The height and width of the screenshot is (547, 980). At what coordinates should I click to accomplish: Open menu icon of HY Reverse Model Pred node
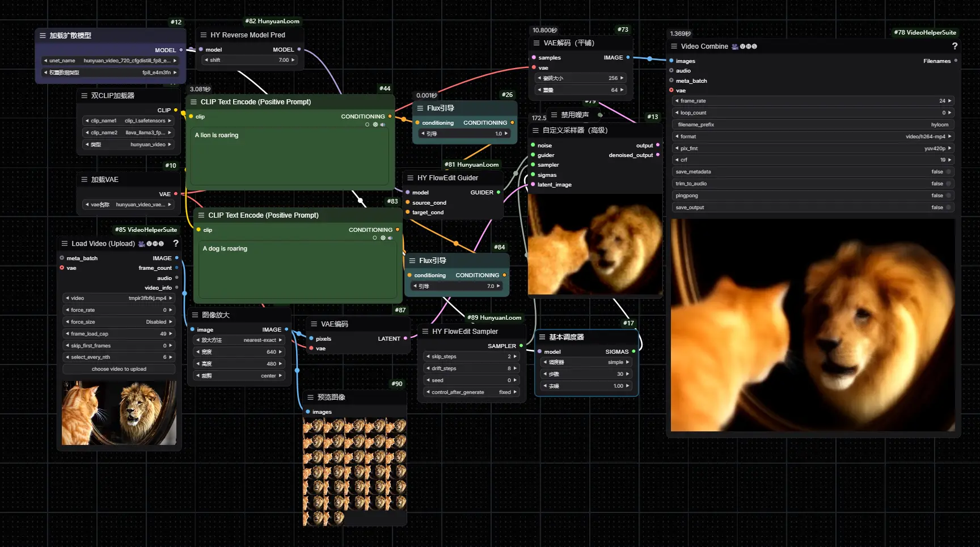[203, 35]
